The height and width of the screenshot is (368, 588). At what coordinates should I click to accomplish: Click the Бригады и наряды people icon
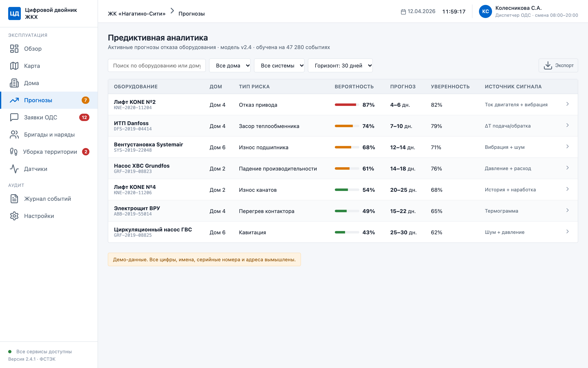[14, 135]
